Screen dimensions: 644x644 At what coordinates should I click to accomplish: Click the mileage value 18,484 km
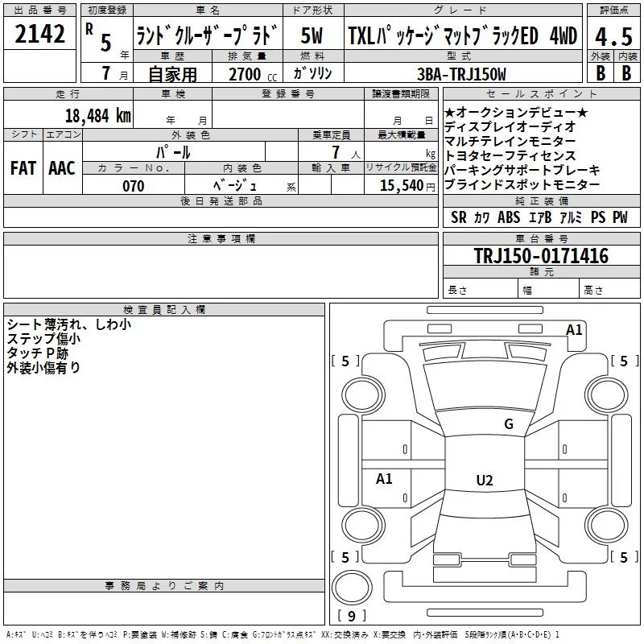point(98,115)
